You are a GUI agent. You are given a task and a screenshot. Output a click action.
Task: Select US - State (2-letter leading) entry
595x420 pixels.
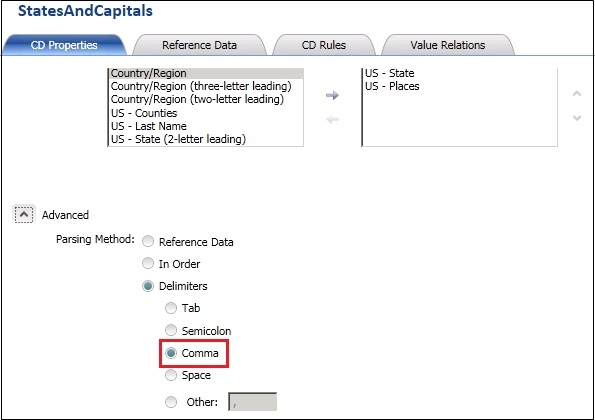tap(206, 139)
